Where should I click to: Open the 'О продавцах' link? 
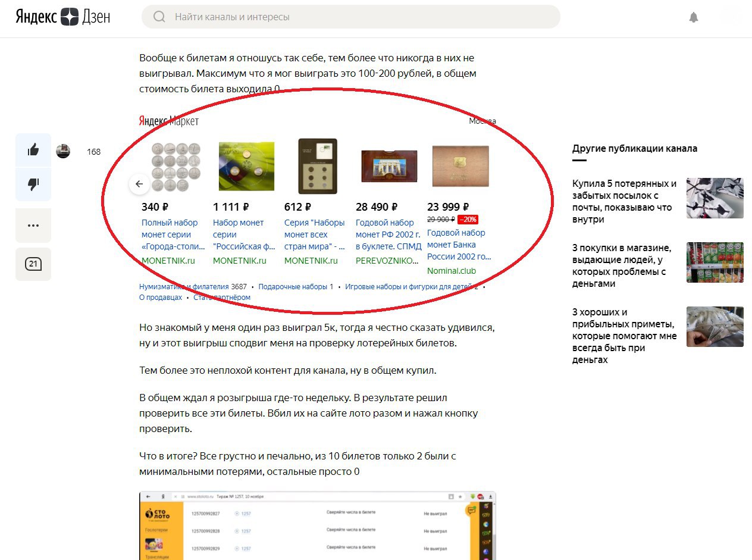[x=161, y=297]
